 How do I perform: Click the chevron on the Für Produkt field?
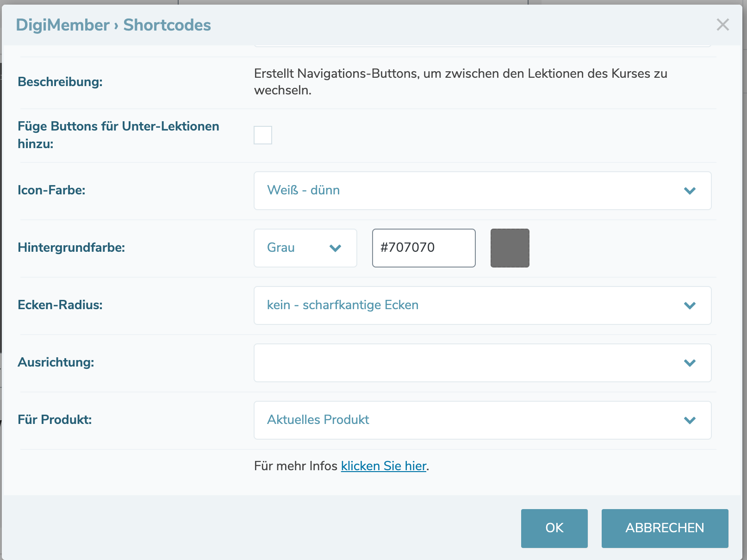(690, 420)
